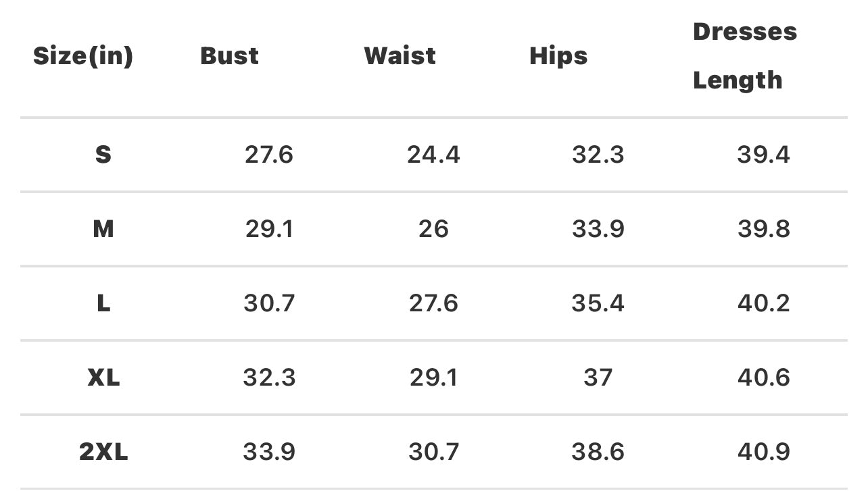This screenshot has height=491, width=868.
Task: Select dress length 40.6 for XL
Action: coord(764,378)
